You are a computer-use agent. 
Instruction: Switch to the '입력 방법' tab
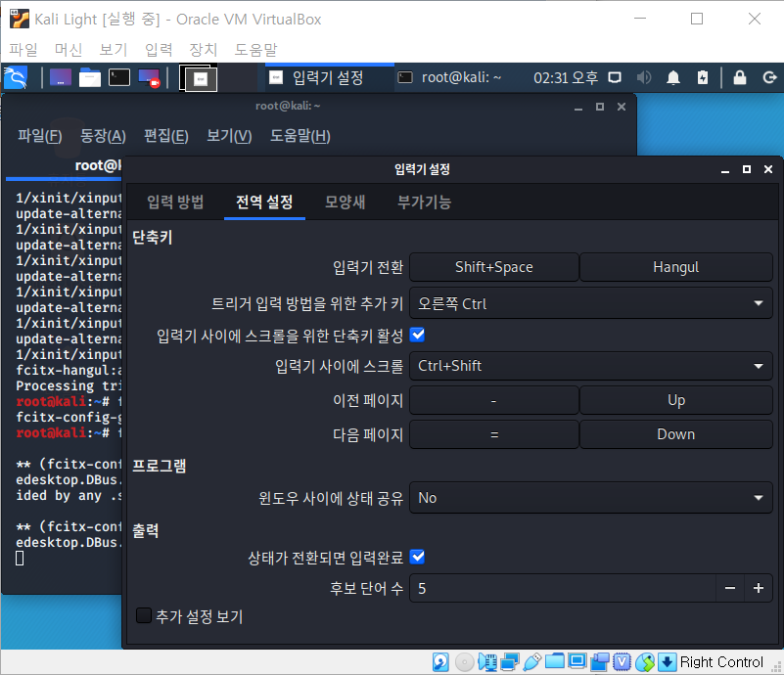coord(175,202)
